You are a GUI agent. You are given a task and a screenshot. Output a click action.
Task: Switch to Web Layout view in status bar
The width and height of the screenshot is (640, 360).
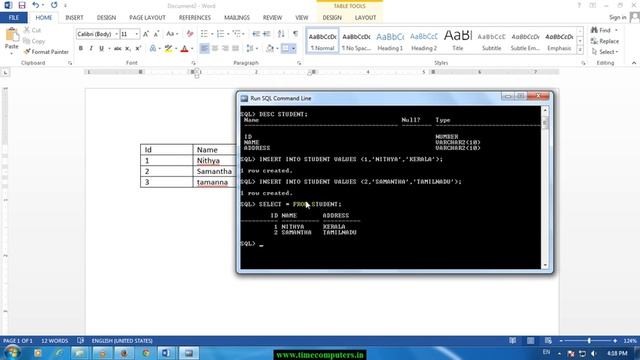tap(548, 340)
